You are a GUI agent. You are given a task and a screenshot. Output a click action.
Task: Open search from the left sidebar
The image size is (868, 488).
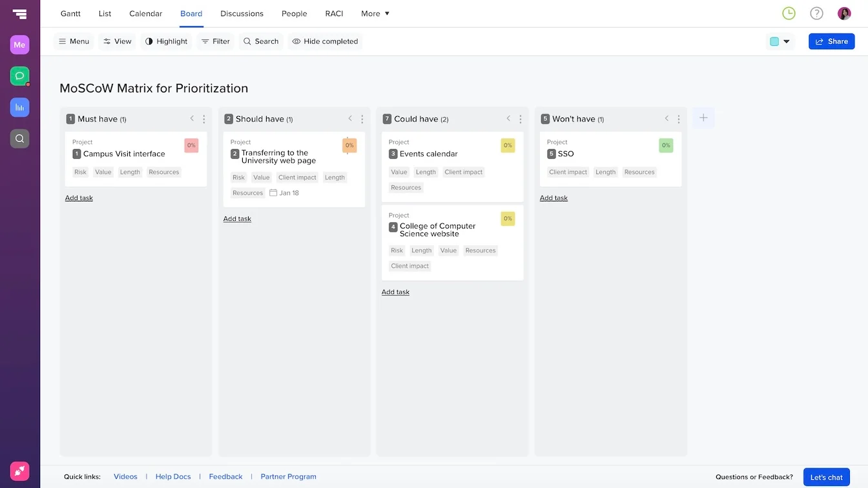point(19,138)
